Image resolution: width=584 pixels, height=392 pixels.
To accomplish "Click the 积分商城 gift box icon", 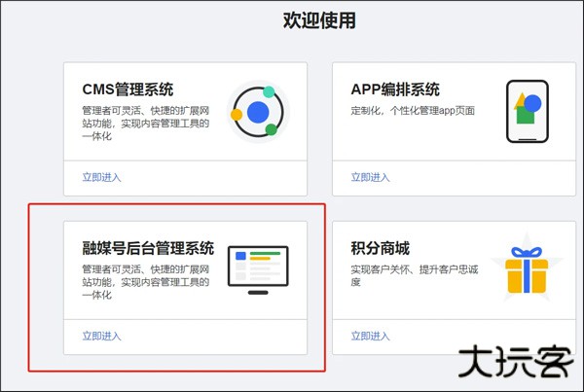I will pos(526,268).
